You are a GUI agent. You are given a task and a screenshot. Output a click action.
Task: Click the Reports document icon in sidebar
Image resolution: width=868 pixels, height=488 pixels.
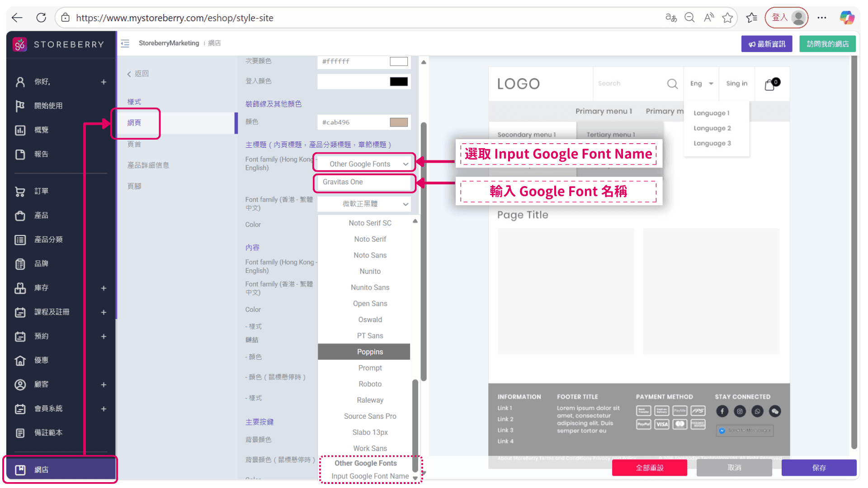pos(20,155)
